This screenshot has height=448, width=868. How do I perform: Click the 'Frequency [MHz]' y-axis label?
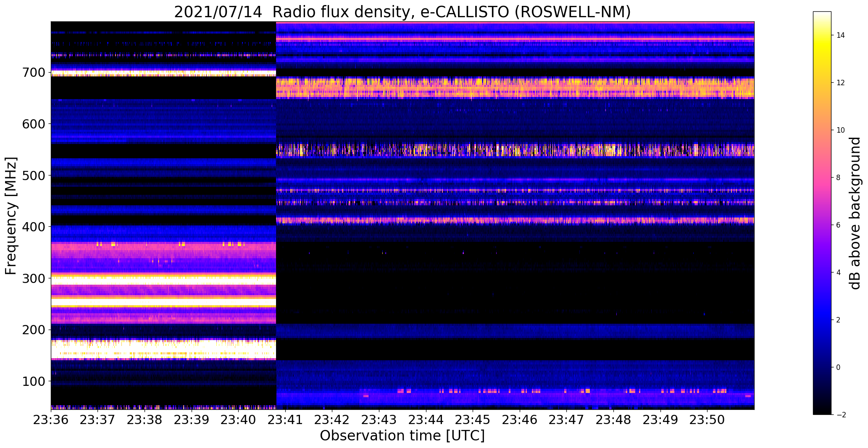(11, 216)
